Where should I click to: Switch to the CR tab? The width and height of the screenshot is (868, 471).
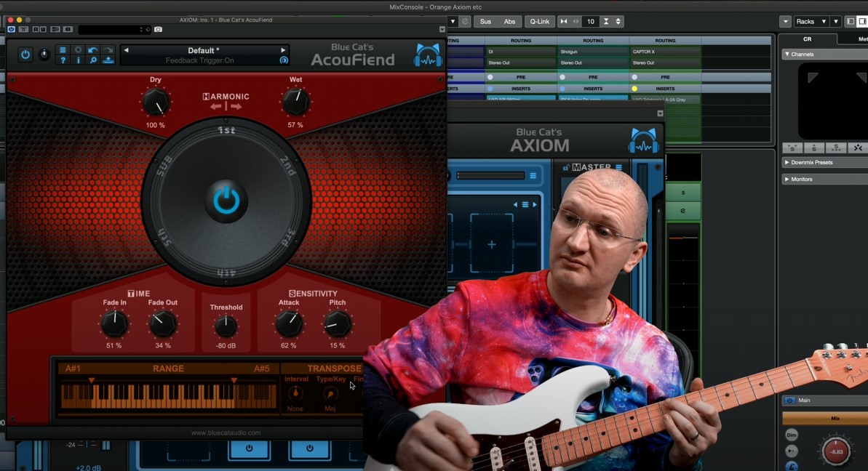tap(807, 39)
